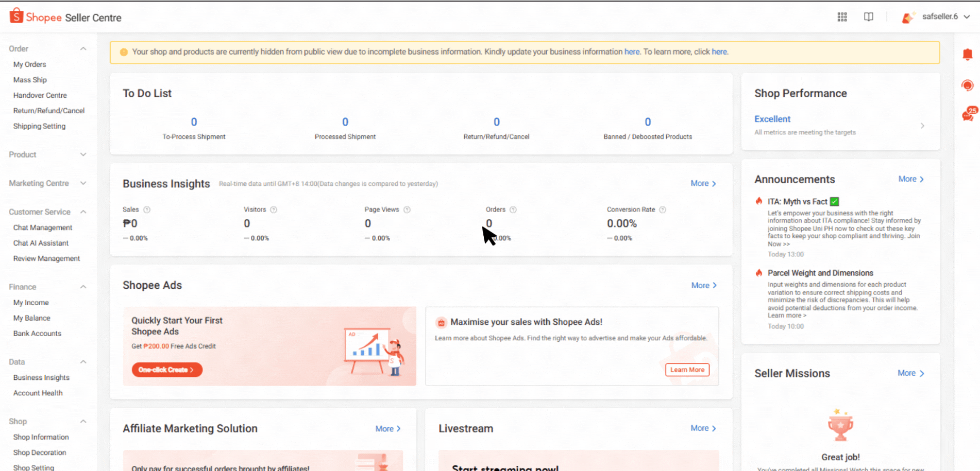The image size is (980, 471).
Task: Open the safseller.6 account dropdown
Action: pos(946,17)
